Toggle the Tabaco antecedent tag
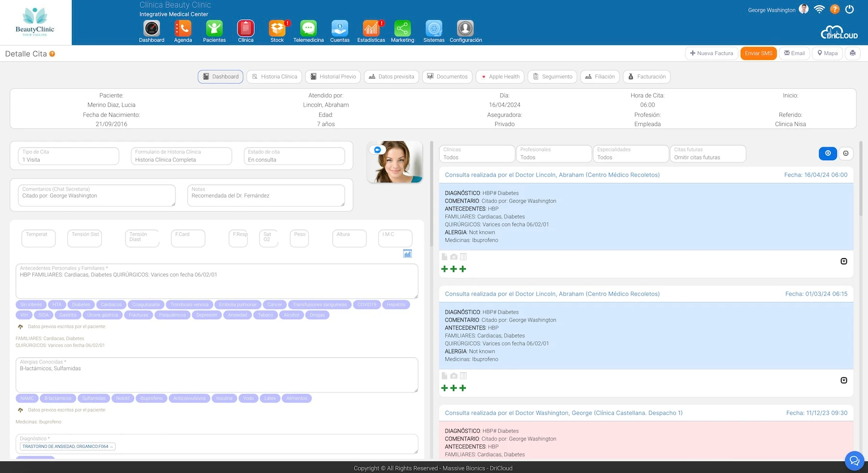Screen dimensions: 868x473 (x=265, y=315)
